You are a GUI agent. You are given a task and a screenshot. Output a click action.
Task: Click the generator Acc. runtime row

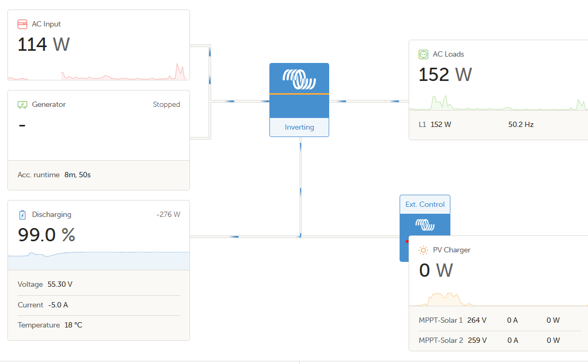pos(98,175)
